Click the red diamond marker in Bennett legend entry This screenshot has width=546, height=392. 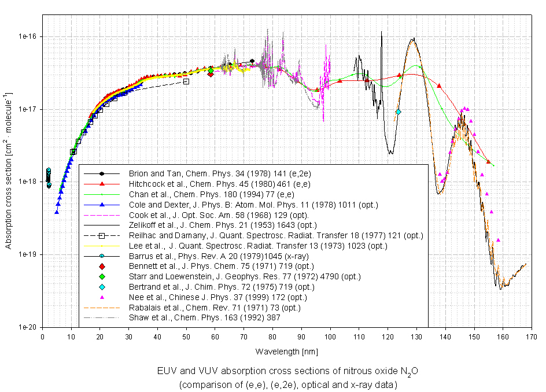click(102, 267)
